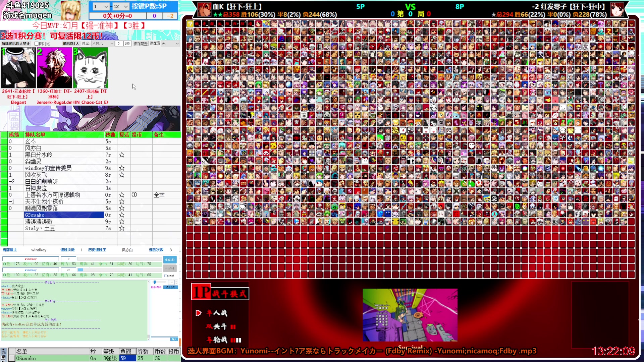Click the blue windkey name field

pos(31,270)
